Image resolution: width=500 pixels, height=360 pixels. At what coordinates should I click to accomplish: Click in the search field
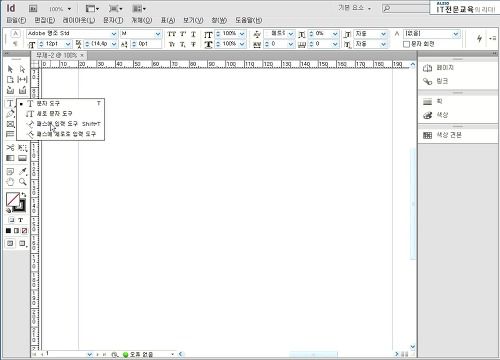405,8
